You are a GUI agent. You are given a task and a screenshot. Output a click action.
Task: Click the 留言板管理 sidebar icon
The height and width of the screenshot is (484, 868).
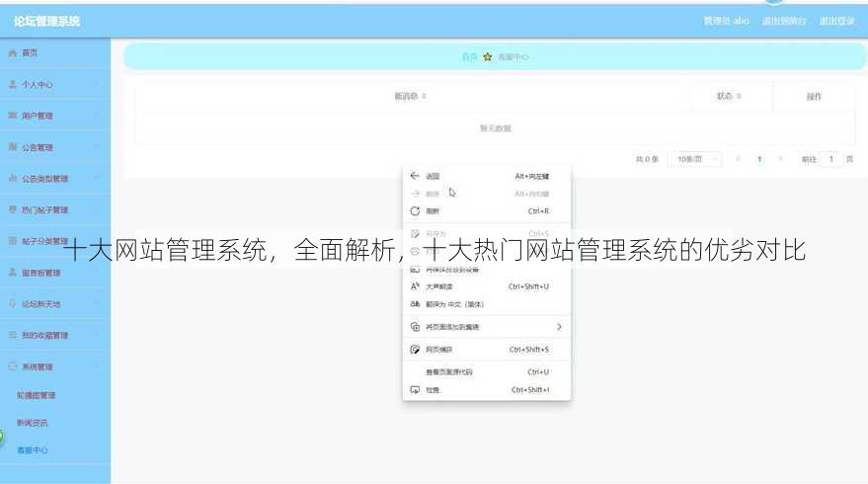point(13,273)
